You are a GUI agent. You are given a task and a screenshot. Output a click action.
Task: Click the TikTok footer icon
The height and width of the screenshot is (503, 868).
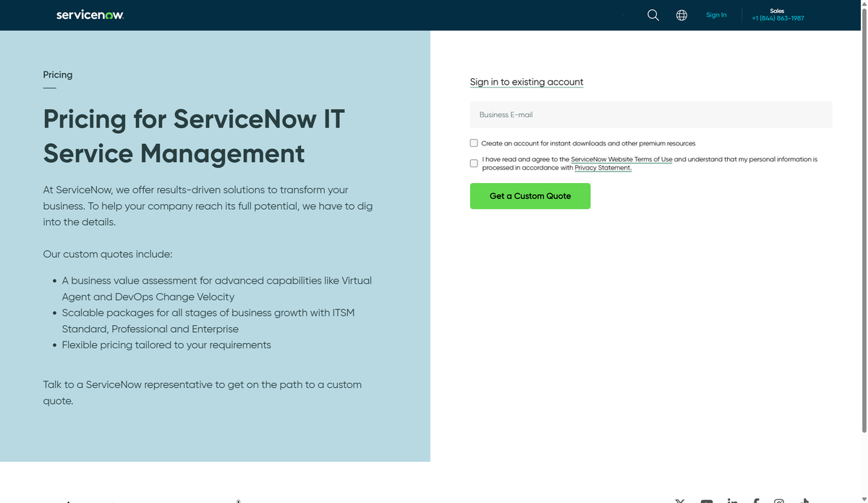coord(804,500)
